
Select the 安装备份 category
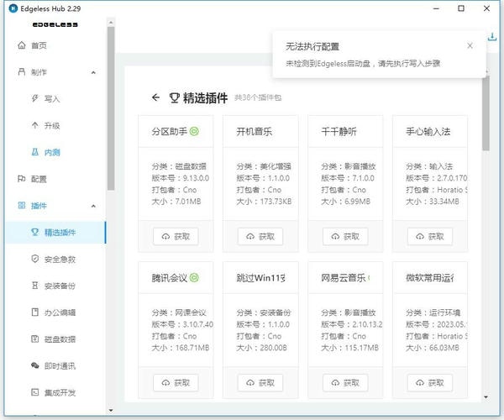(x=55, y=286)
